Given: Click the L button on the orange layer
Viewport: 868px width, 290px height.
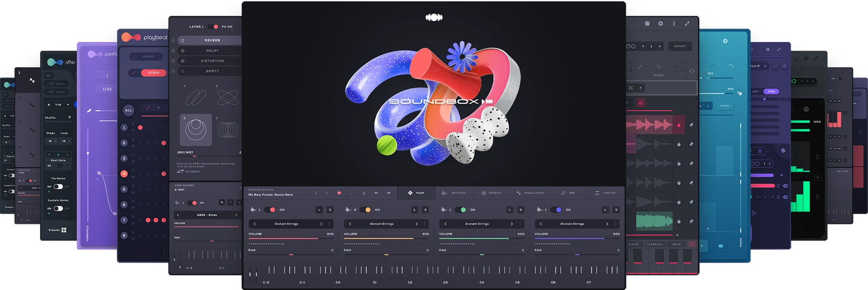Looking at the screenshot, I should click(x=415, y=210).
